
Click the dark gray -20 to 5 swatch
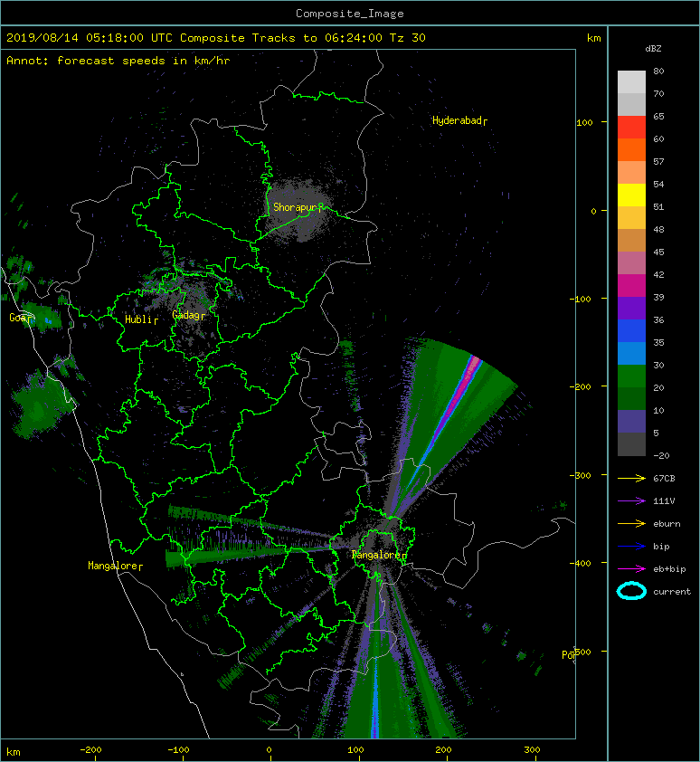(631, 443)
